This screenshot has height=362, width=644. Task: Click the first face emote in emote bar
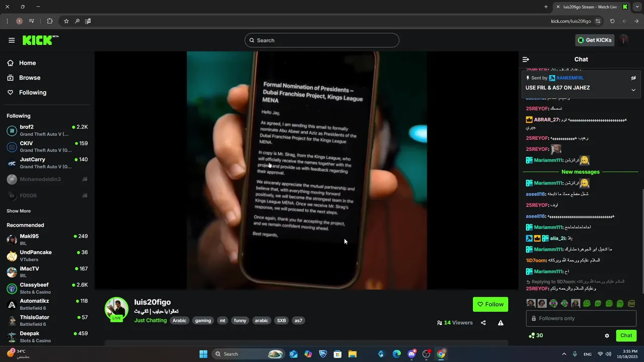[x=531, y=303]
